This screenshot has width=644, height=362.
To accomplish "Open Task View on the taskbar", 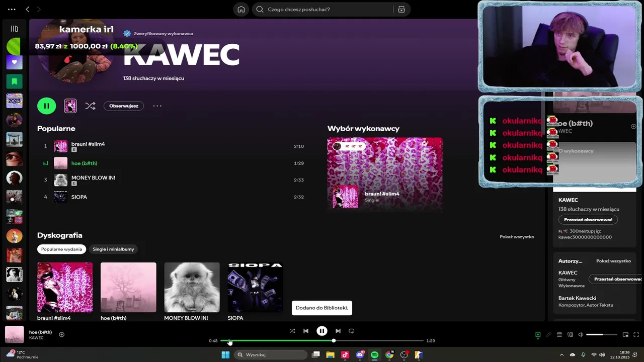I will (x=316, y=354).
